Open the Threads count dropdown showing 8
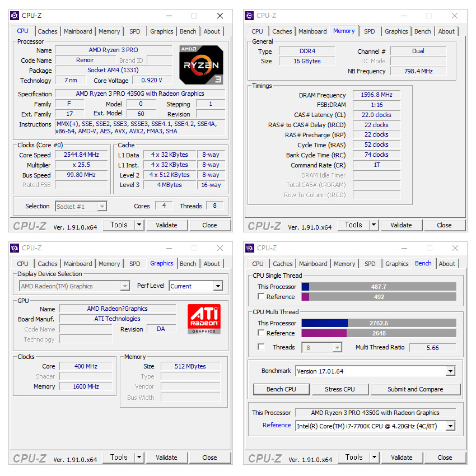 click(x=337, y=348)
